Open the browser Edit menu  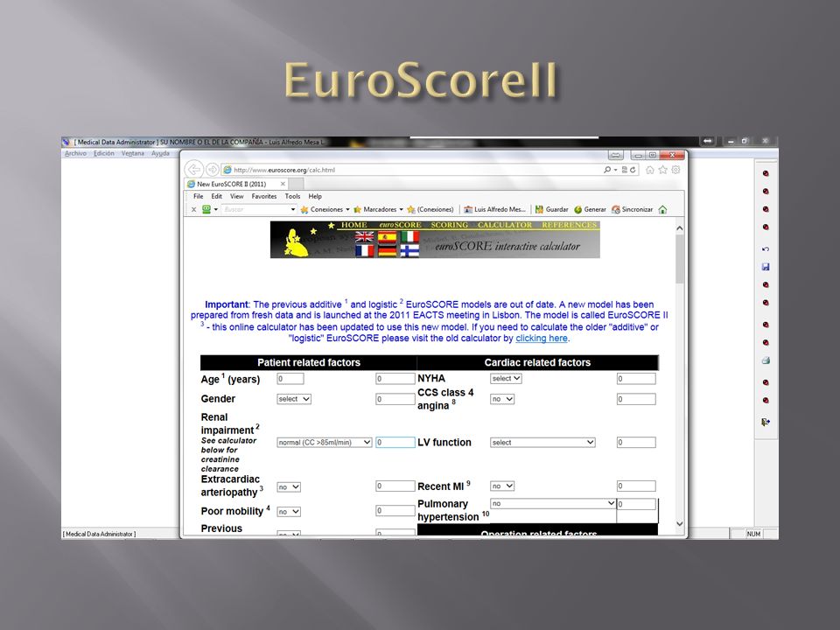pos(216,197)
